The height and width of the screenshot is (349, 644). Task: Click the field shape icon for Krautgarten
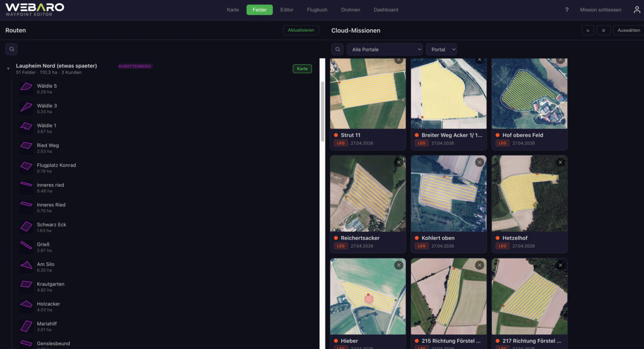click(26, 284)
